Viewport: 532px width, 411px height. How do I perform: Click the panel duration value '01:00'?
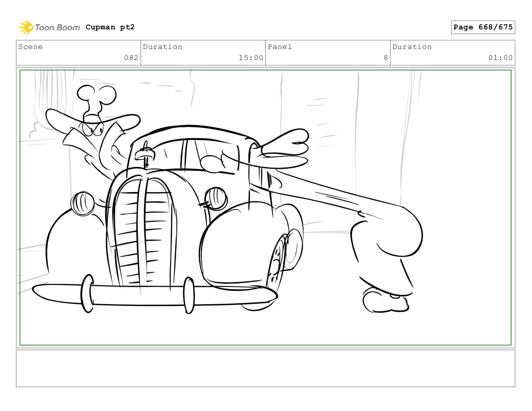pos(500,58)
